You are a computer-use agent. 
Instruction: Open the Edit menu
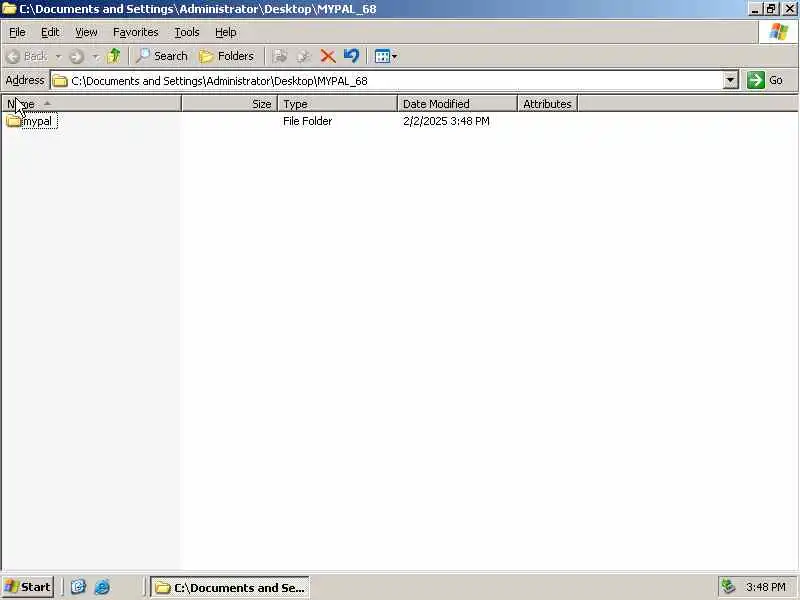coord(50,32)
